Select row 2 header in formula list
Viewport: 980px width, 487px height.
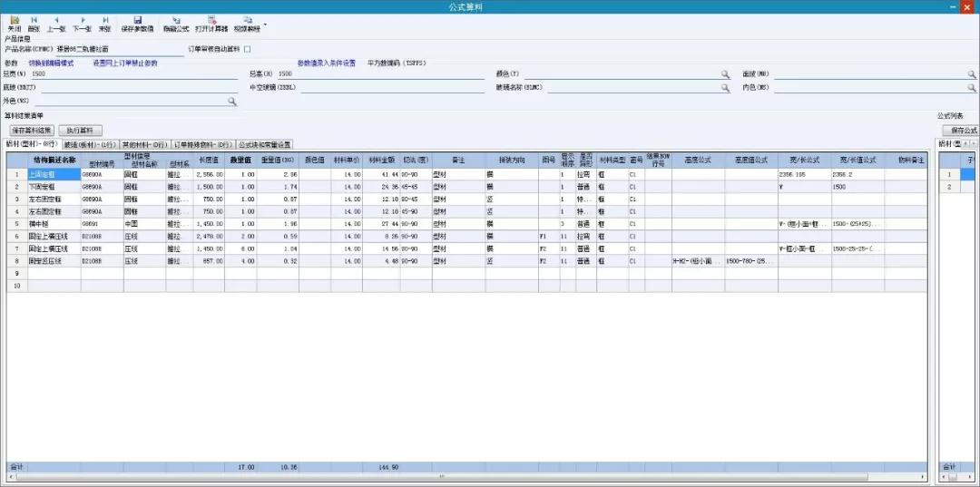(949, 187)
